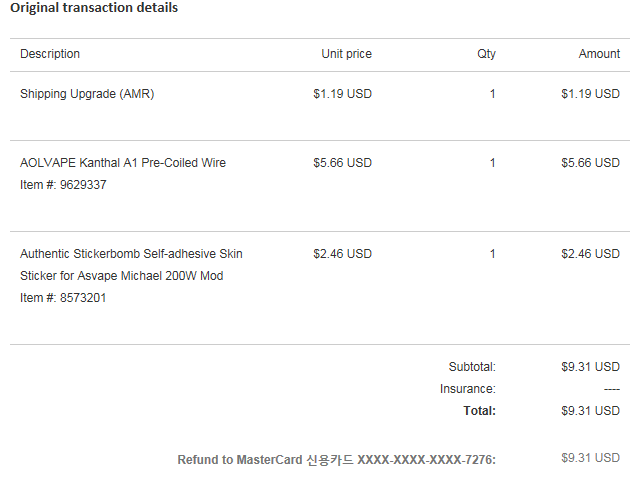This screenshot has height=481, width=639.
Task: Click the Description column header
Action: pos(50,54)
